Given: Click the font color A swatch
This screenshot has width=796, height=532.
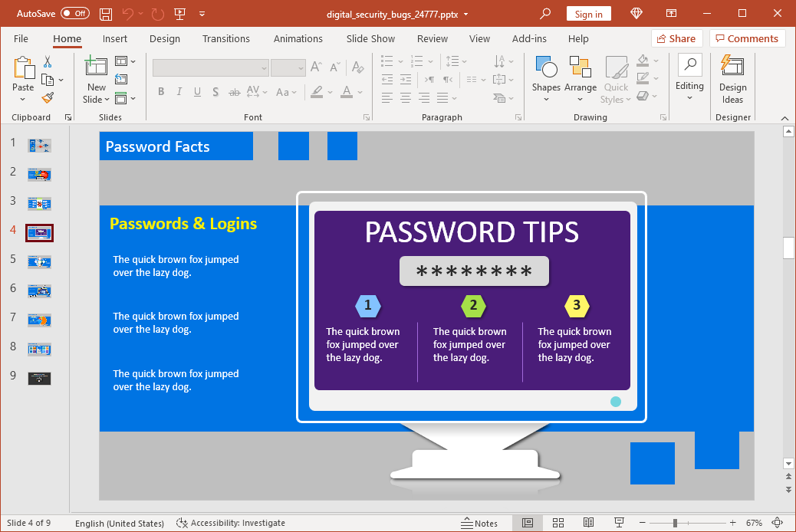Looking at the screenshot, I should click(x=347, y=92).
